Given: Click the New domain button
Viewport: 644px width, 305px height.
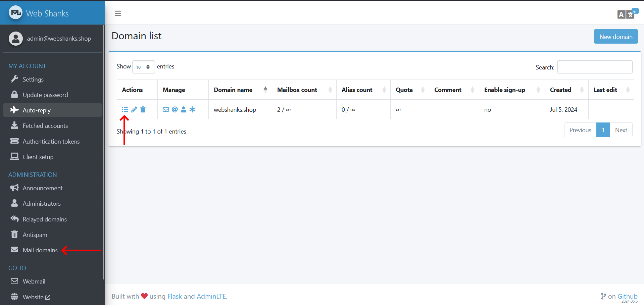Looking at the screenshot, I should (615, 37).
